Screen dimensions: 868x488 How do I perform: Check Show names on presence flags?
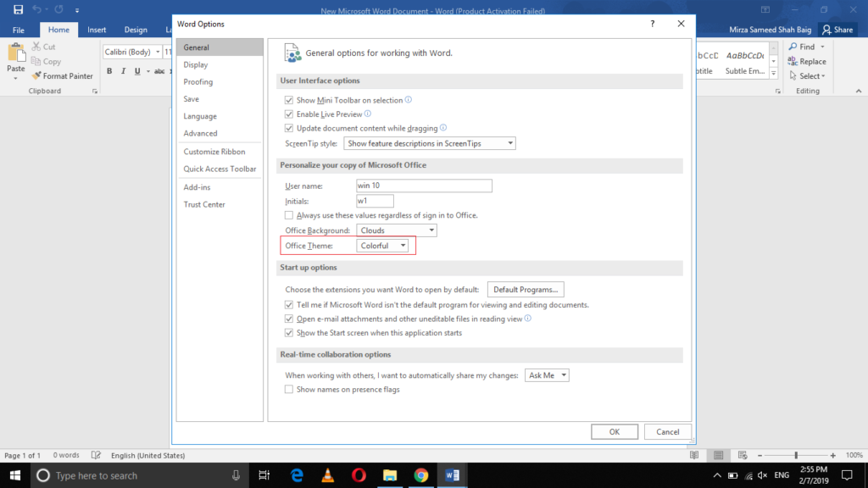(x=289, y=390)
